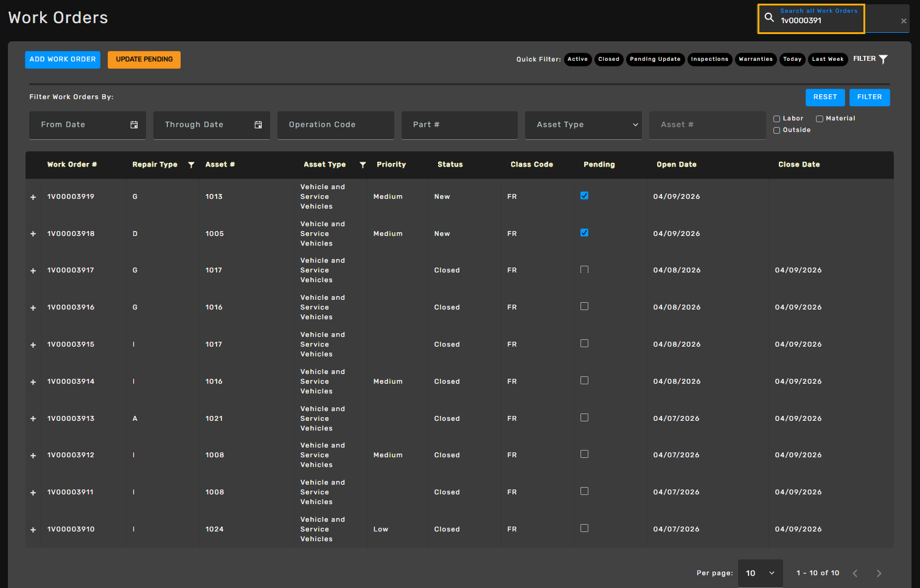The width and height of the screenshot is (920, 588).
Task: Click the Part # field
Action: [459, 125]
